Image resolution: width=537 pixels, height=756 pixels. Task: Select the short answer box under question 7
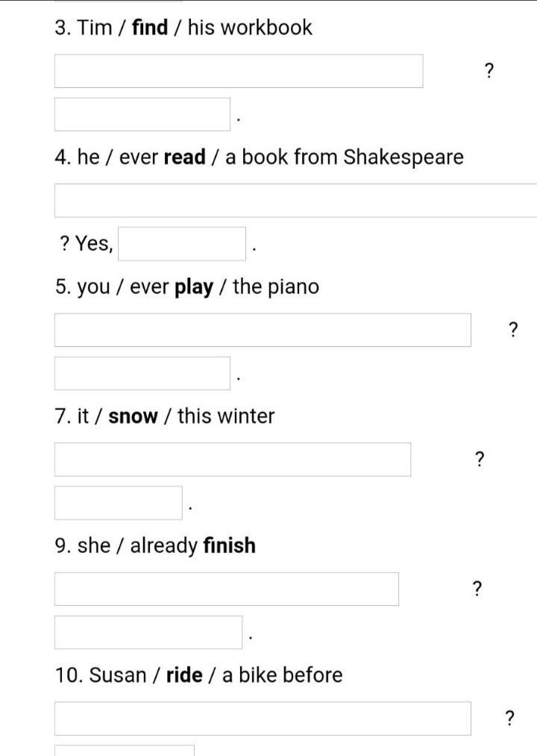pos(118,503)
